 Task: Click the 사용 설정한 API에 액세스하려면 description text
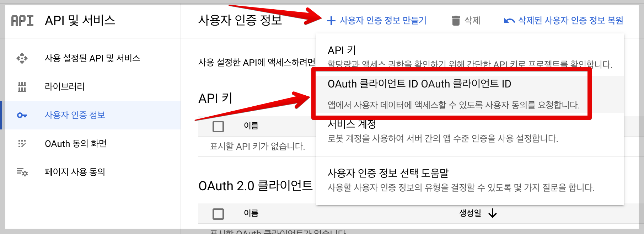click(x=257, y=63)
